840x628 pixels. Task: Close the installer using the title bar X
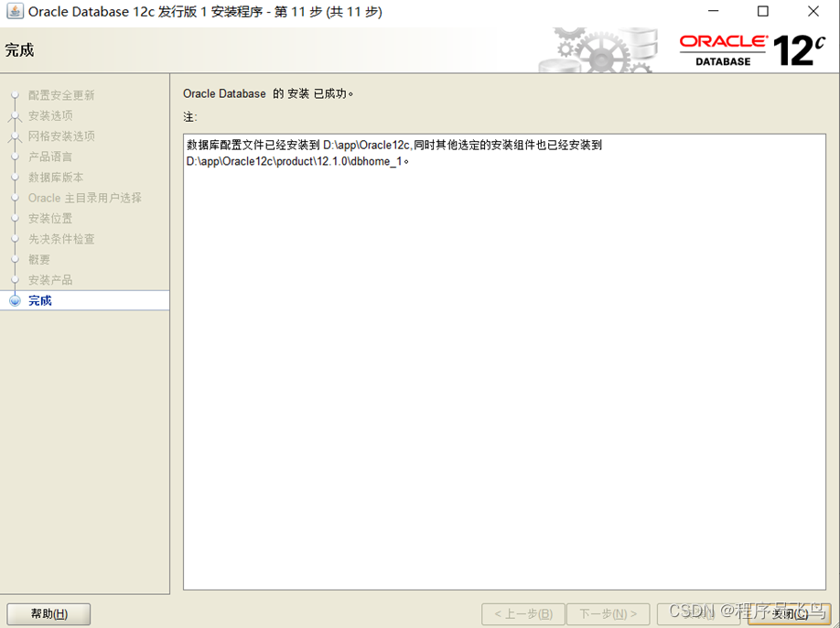click(x=813, y=11)
